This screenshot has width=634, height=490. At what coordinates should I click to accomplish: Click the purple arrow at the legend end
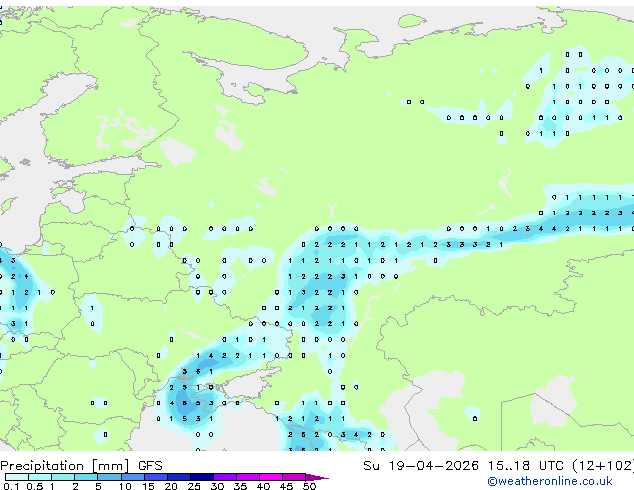click(x=317, y=477)
